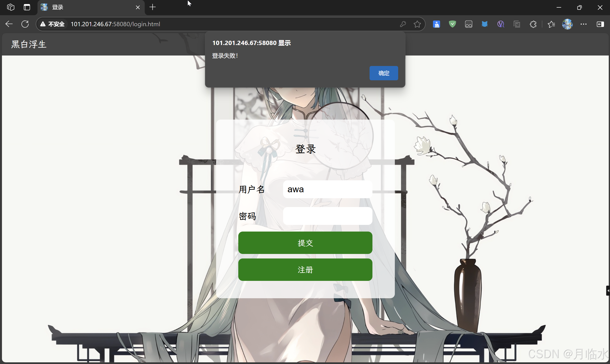Focus the 用户名 username input field
The image size is (610, 364).
327,189
